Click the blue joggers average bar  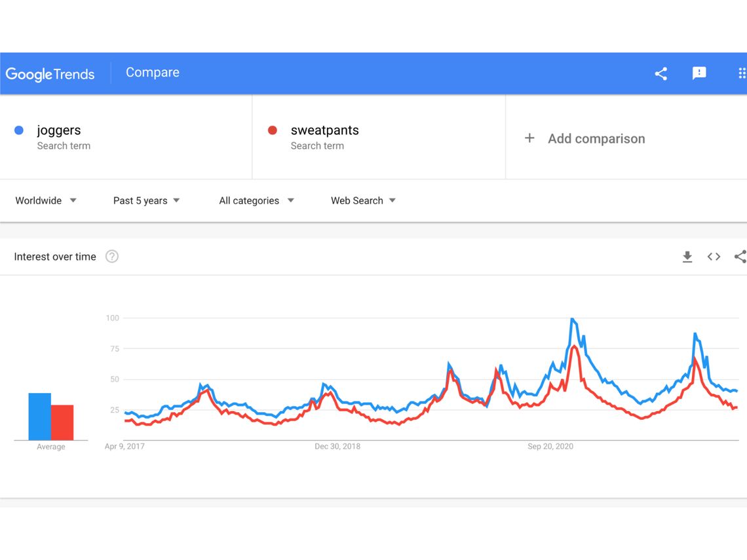(39, 417)
